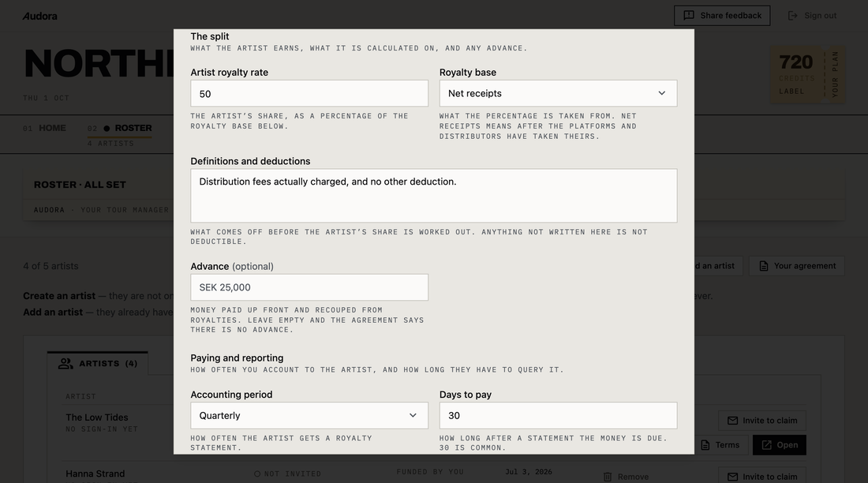Click the speech-bubble icon on Share feedback
The image size is (868, 483).
tap(689, 16)
